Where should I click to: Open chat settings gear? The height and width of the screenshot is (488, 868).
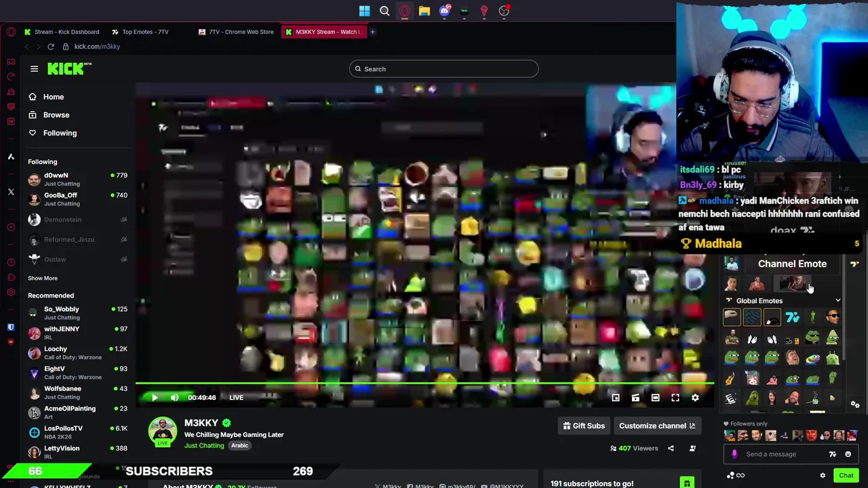click(x=823, y=476)
